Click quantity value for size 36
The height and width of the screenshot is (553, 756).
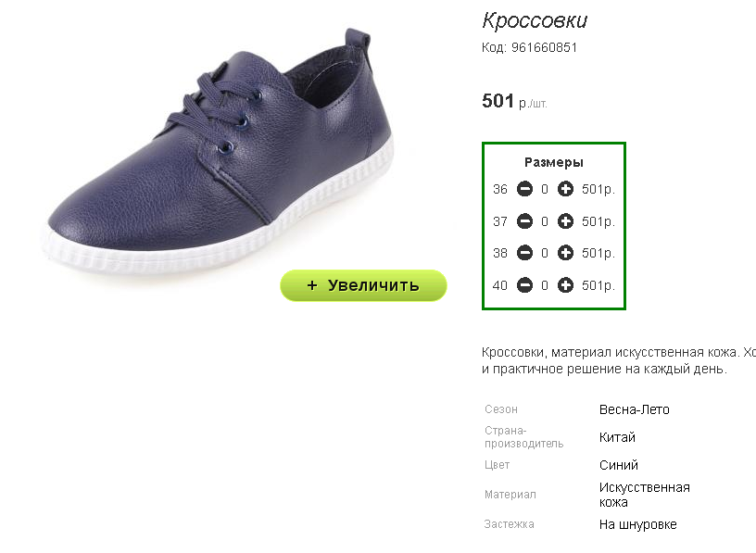click(545, 190)
